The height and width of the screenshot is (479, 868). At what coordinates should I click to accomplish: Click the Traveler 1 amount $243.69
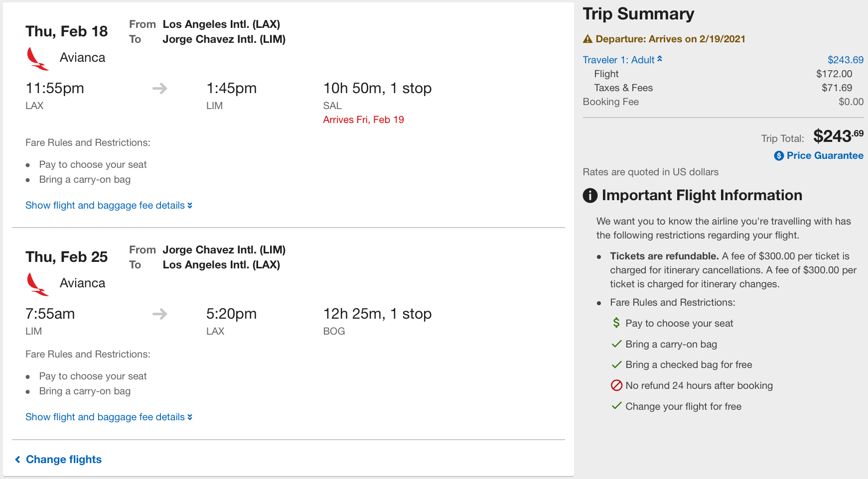coord(845,60)
